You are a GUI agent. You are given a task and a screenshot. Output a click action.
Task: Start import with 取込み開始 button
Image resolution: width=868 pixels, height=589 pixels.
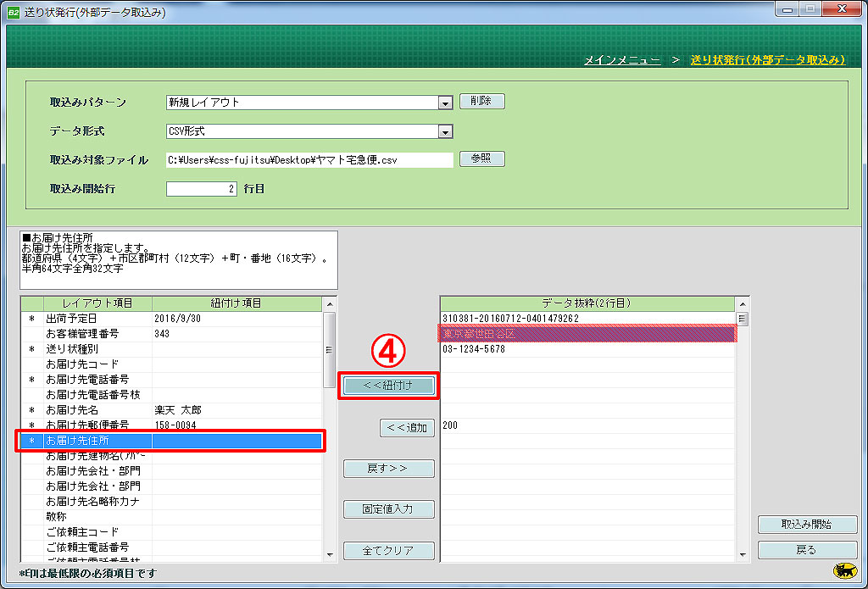pyautogui.click(x=807, y=525)
